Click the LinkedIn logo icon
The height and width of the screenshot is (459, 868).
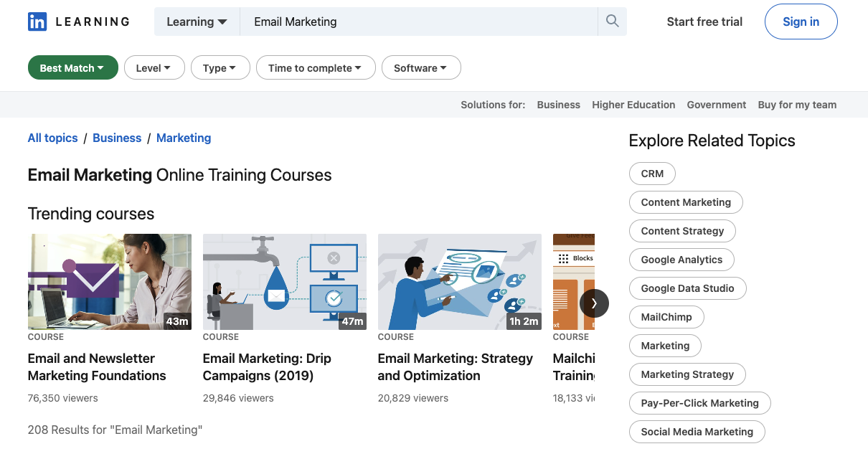pyautogui.click(x=36, y=22)
